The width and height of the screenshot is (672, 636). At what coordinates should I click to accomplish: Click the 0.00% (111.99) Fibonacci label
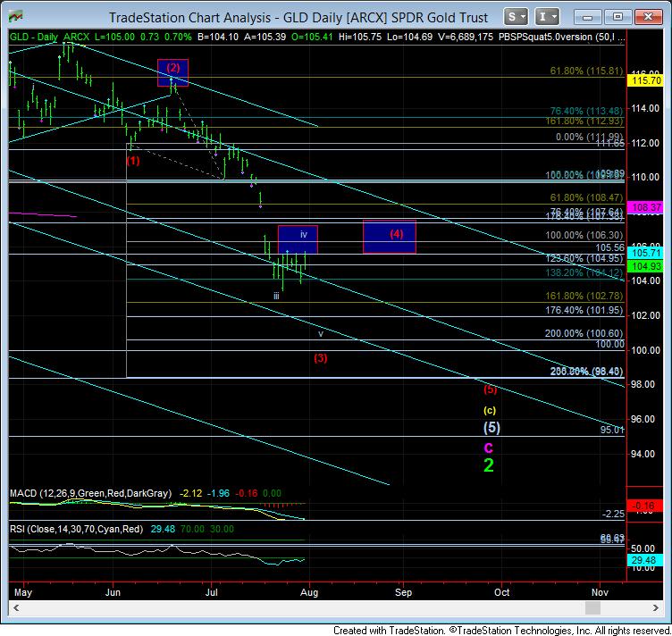(x=589, y=137)
